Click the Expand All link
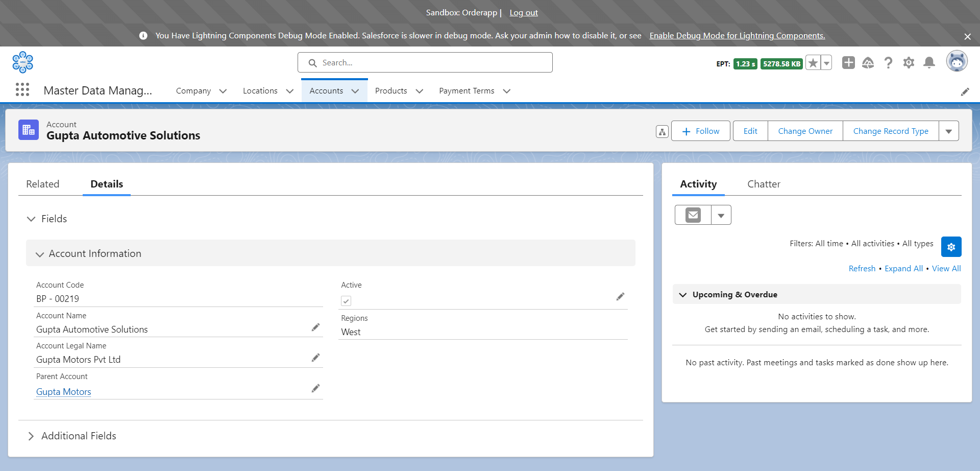Screen dimensions: 980x471 pos(903,269)
